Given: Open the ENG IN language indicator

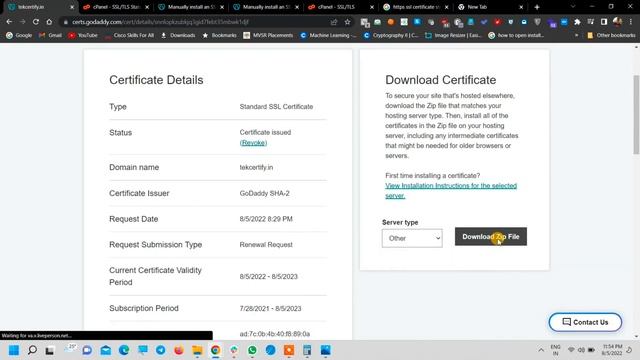Looking at the screenshot, I should (556, 350).
